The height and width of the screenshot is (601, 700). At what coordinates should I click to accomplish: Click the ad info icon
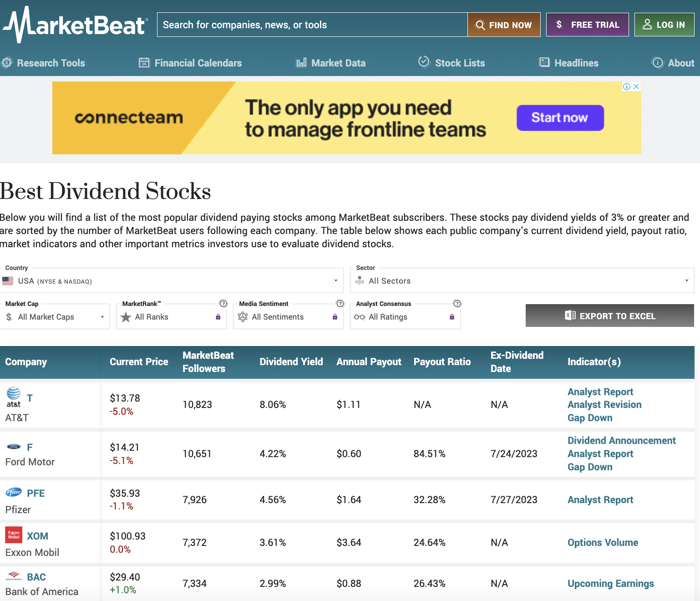pyautogui.click(x=627, y=87)
